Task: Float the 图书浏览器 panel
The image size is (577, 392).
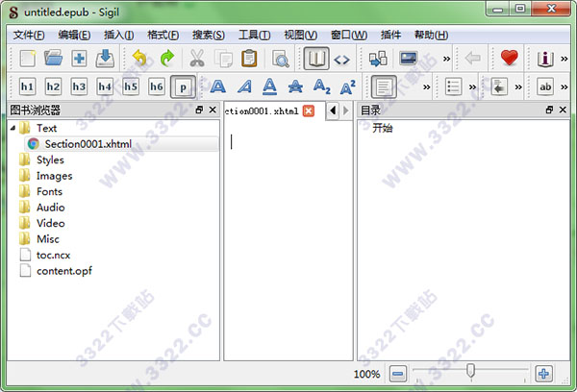Action: 199,110
